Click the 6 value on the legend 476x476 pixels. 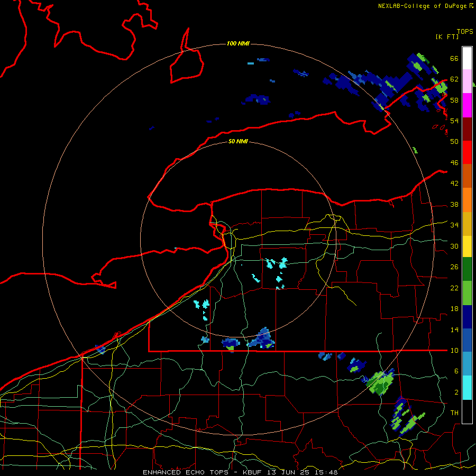(456, 371)
